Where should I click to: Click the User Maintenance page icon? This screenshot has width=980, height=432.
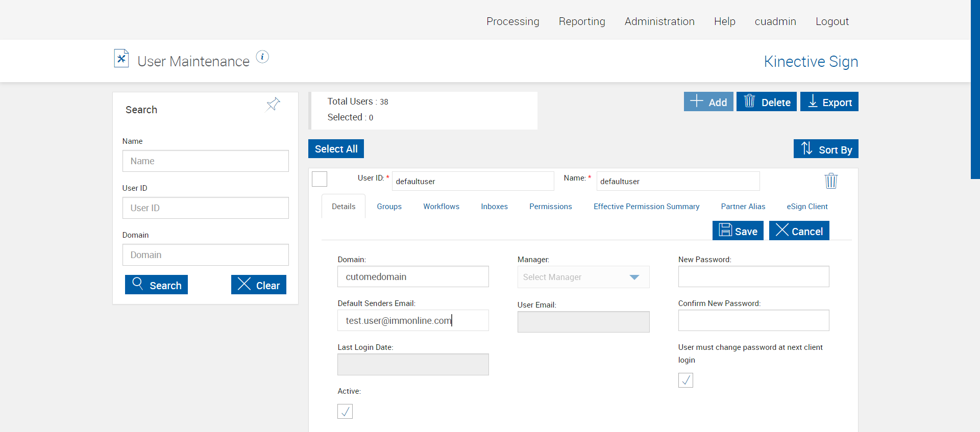point(121,59)
